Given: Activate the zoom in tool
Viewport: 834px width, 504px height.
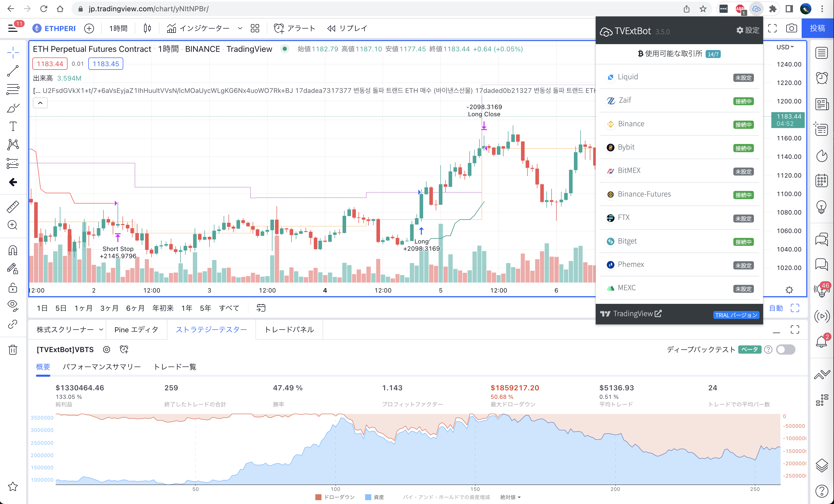Looking at the screenshot, I should [x=13, y=225].
